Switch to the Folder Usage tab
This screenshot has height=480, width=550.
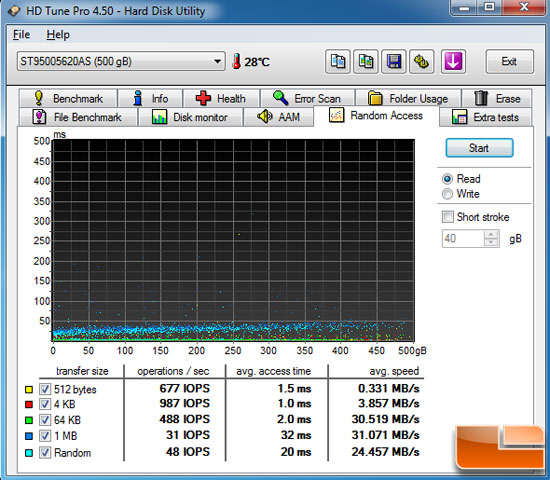tap(408, 98)
